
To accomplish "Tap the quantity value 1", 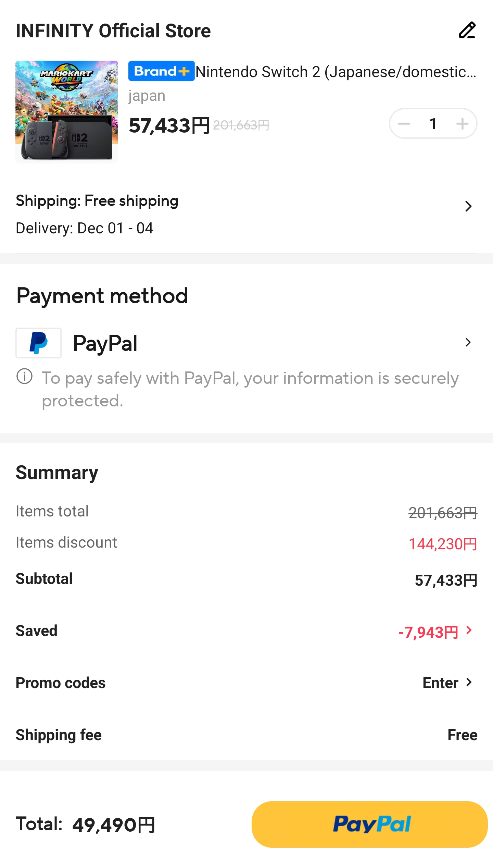I will coord(433,124).
